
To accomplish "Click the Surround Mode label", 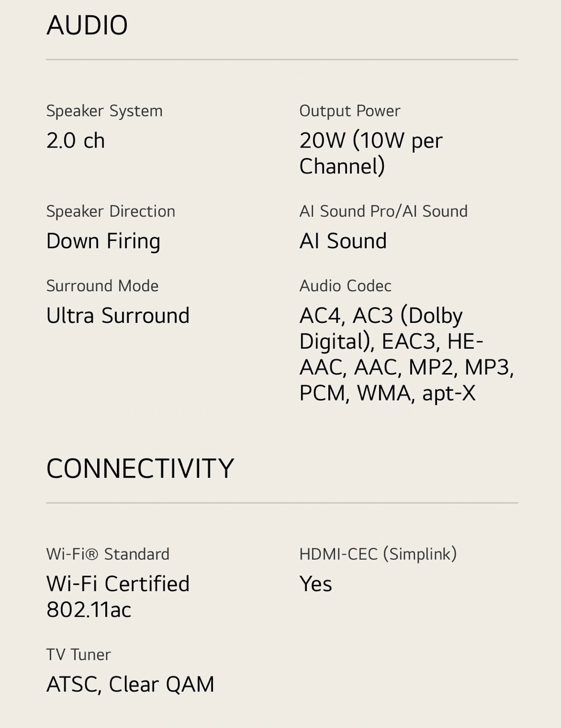I will (x=102, y=286).
